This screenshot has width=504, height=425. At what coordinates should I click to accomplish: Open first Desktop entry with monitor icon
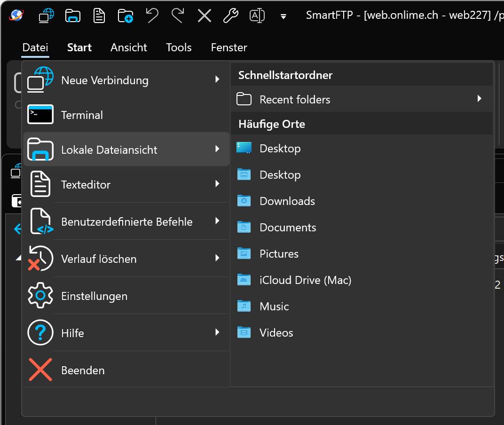(x=362, y=148)
